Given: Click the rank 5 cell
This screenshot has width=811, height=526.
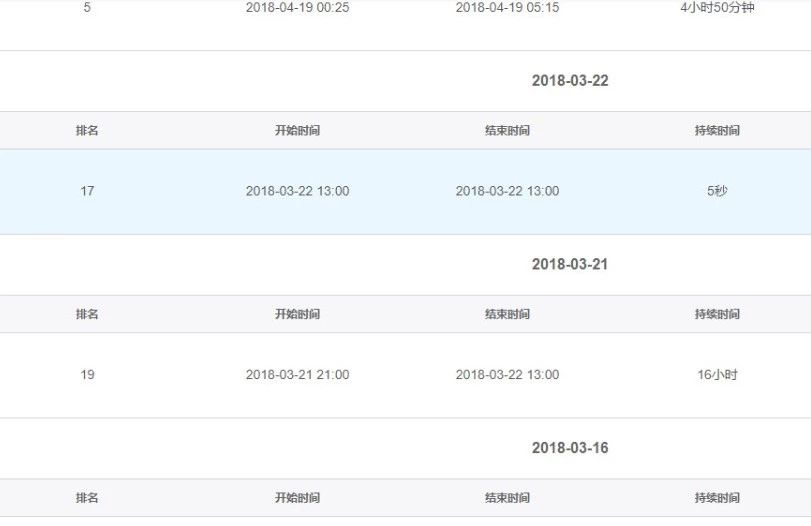Looking at the screenshot, I should tap(87, 7).
